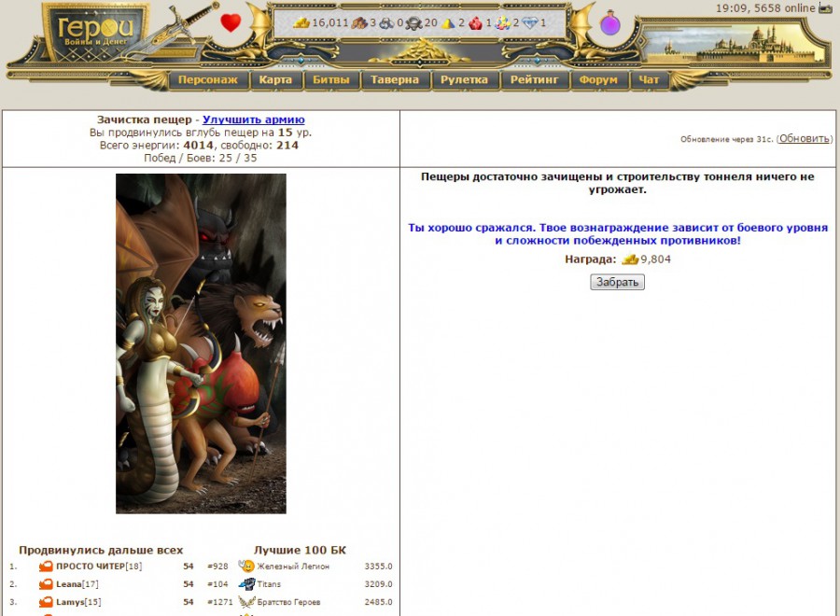Click the Герои game logo

pyautogui.click(x=97, y=31)
